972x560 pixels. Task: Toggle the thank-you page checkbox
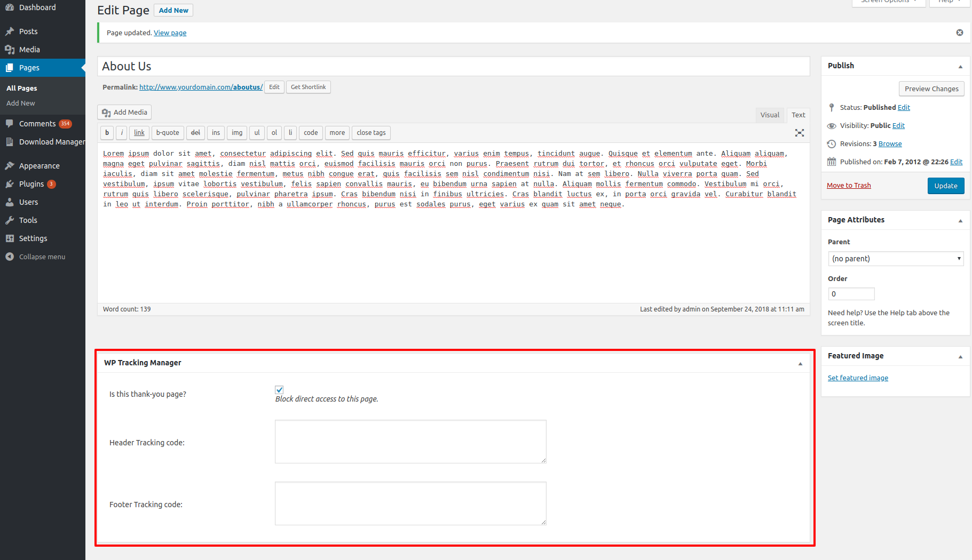tap(279, 390)
